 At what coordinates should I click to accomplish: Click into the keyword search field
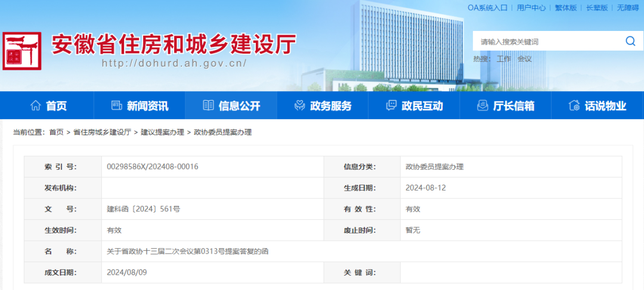click(546, 42)
